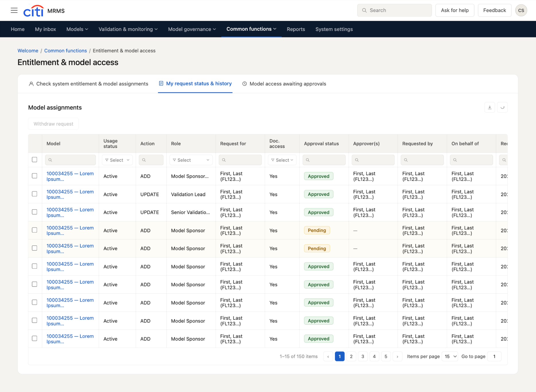This screenshot has height=392, width=536.
Task: Click the download icon above the table
Action: (490, 108)
